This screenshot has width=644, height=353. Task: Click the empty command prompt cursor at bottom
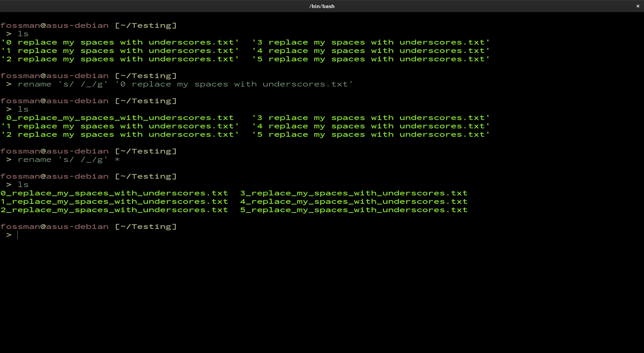(18, 235)
